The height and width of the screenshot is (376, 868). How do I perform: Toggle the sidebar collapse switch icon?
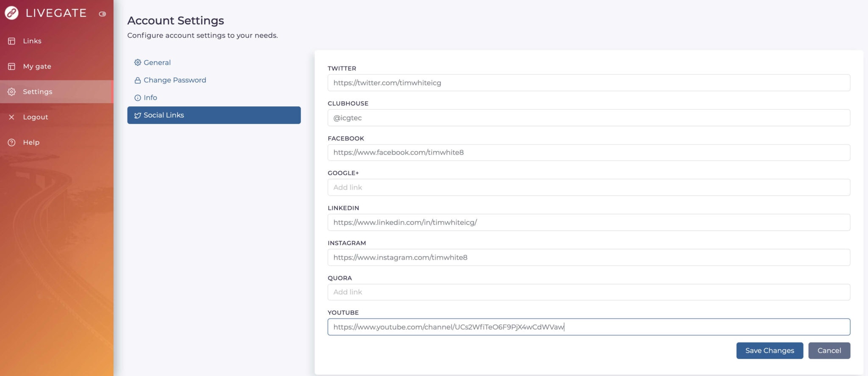[x=102, y=14]
